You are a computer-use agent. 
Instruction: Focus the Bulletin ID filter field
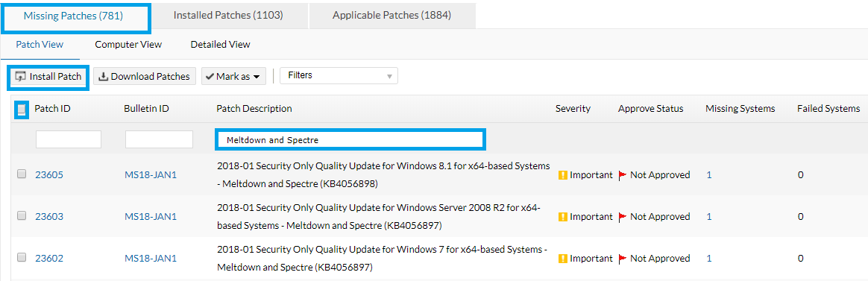pyautogui.click(x=159, y=139)
